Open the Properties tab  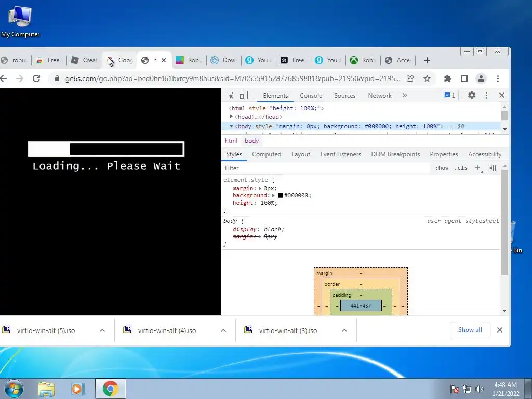(444, 154)
